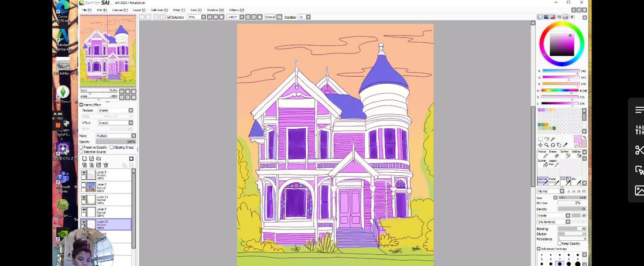Click the delete layer trash icon
The height and width of the screenshot is (266, 644).
(106, 165)
